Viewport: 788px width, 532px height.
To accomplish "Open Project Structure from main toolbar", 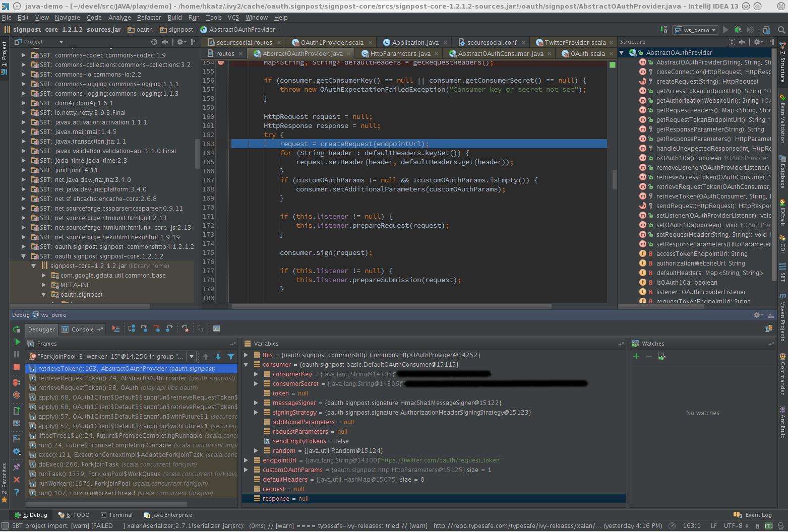I will 766,30.
